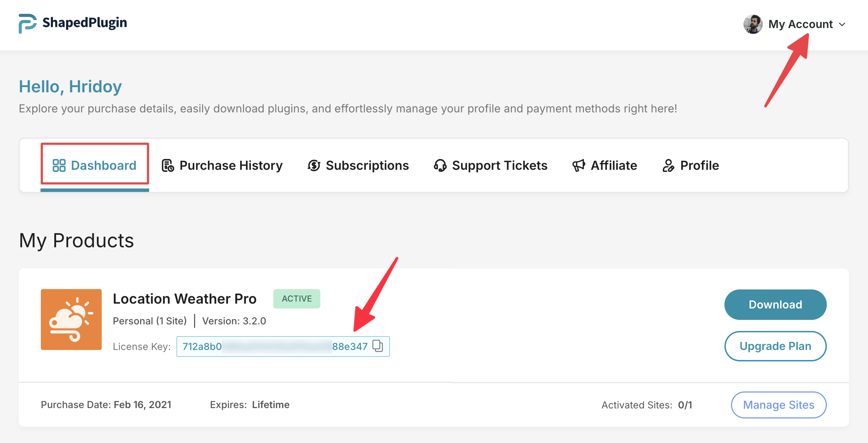Click the 'Personal (1 Site)' plan text

pyautogui.click(x=150, y=321)
